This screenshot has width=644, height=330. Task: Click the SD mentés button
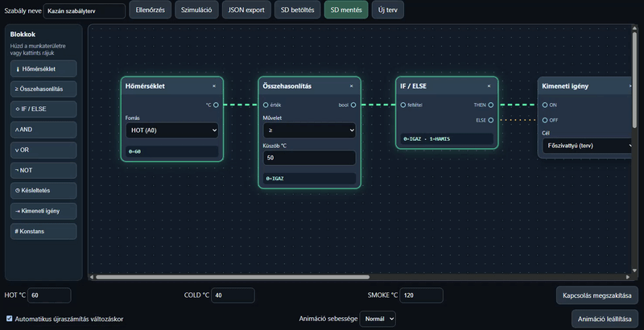coord(346,10)
